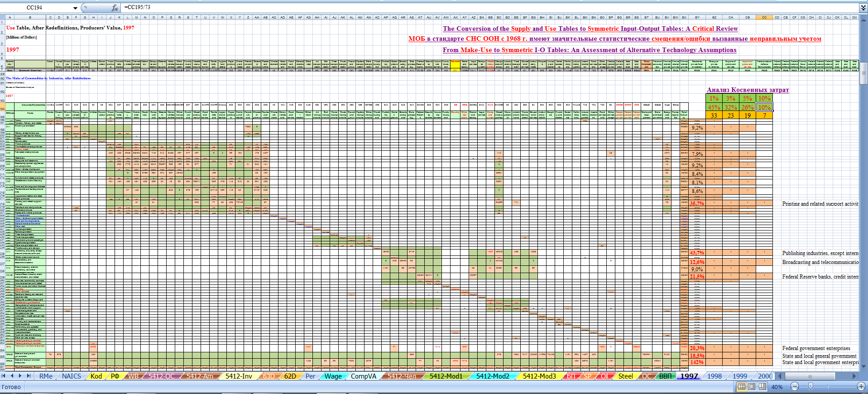Jump to the first sheet tab
This screenshot has height=394, width=868.
tap(4, 376)
